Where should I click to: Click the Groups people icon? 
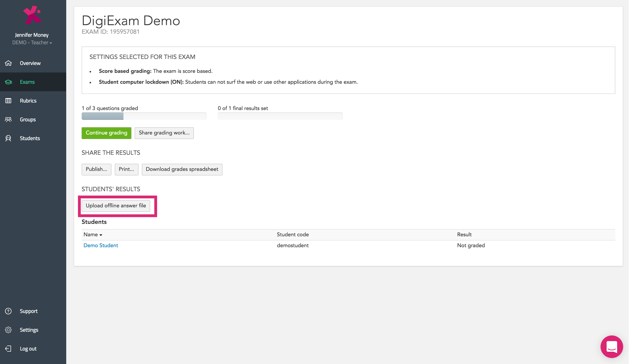[x=8, y=119]
